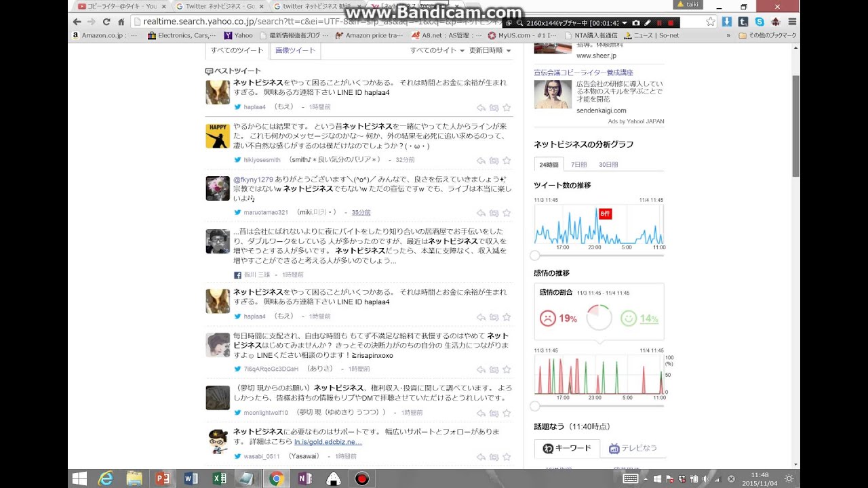Switch to the 画像ツイート tab

(295, 50)
